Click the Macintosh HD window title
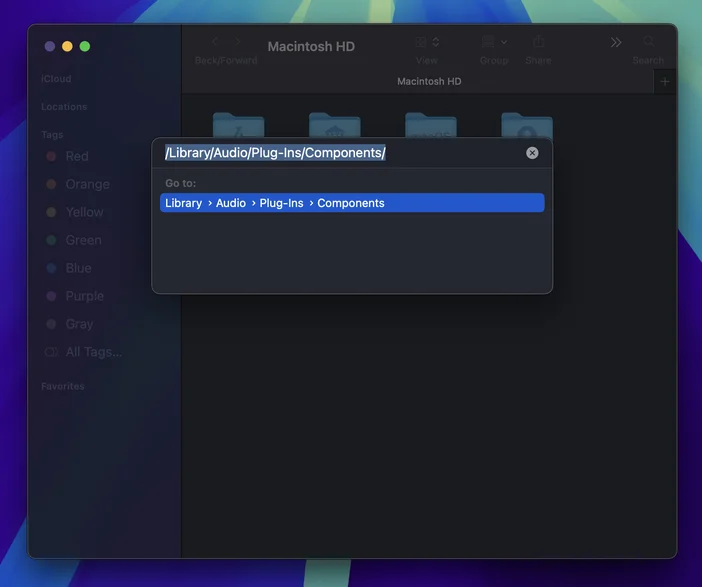 (311, 47)
